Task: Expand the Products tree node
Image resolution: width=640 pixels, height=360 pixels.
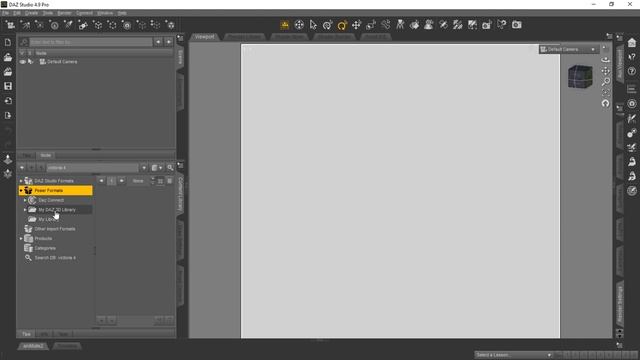Action: click(x=21, y=238)
